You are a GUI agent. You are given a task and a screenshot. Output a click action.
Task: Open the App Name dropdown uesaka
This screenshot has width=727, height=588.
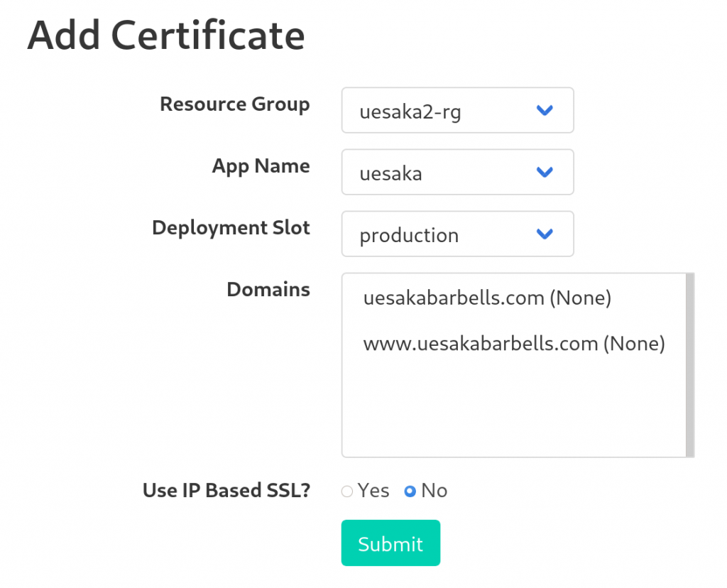458,172
